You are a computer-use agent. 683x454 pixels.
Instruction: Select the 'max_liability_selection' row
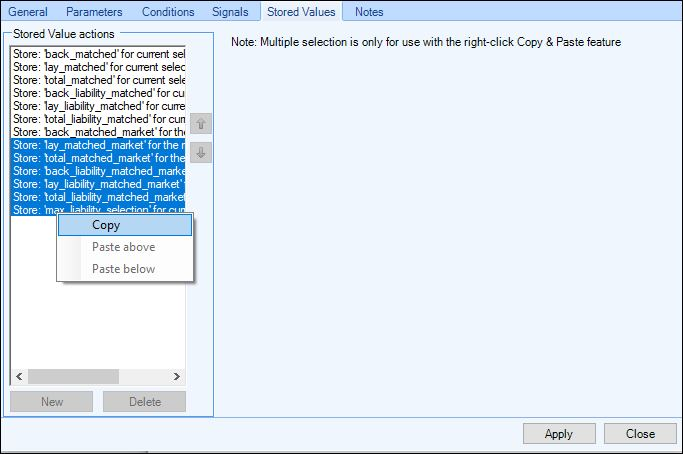tap(98, 209)
